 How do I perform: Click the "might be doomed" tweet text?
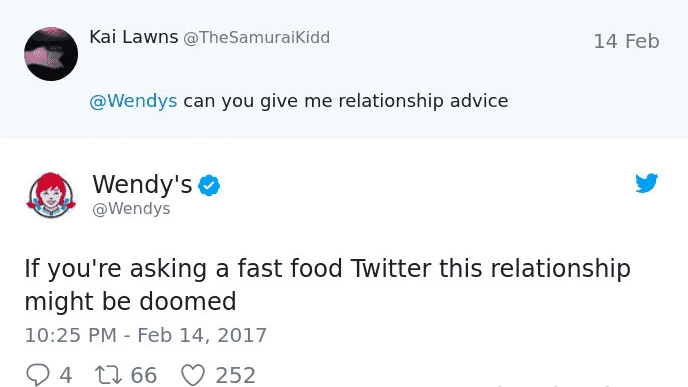click(130, 301)
